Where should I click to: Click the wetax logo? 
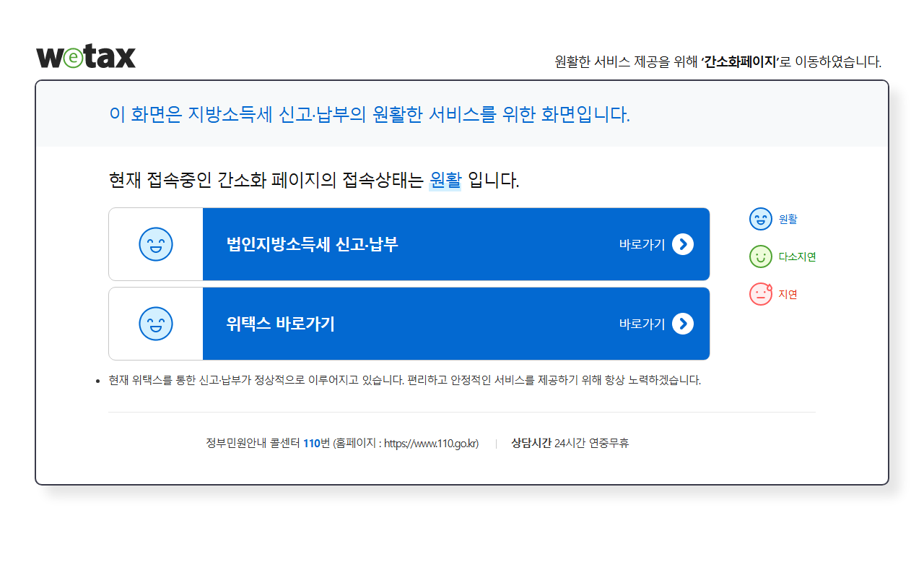(x=87, y=56)
